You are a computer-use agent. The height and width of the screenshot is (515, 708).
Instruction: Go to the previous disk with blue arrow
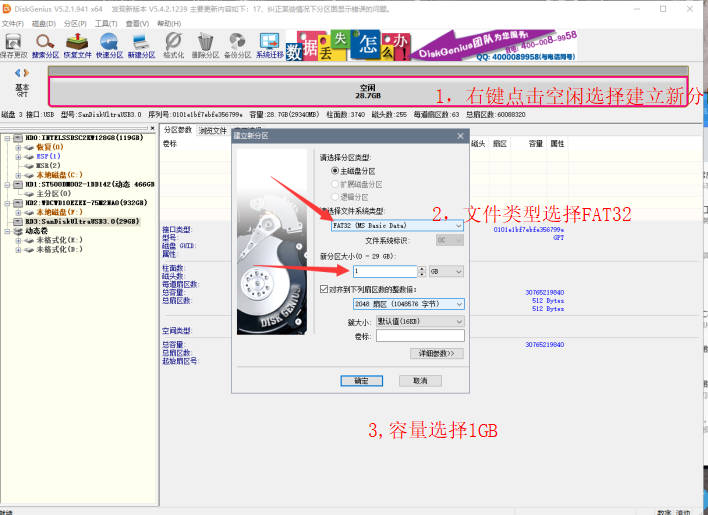tap(18, 73)
